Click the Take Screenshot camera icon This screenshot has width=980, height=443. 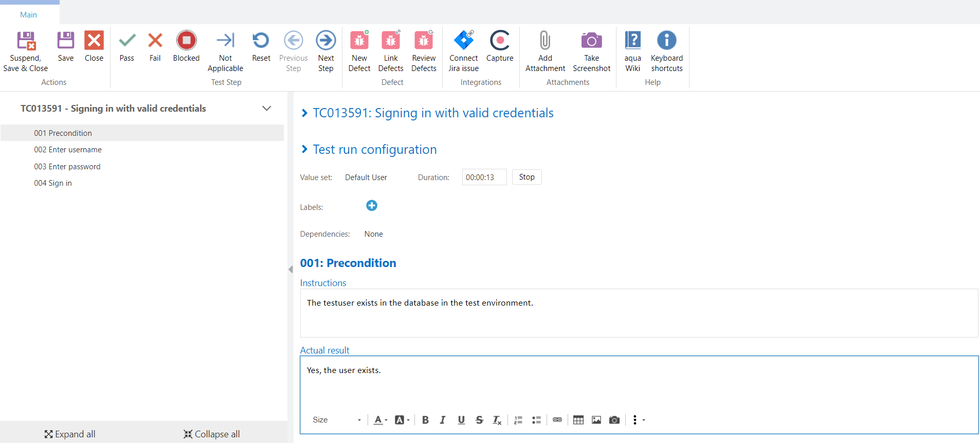591,41
